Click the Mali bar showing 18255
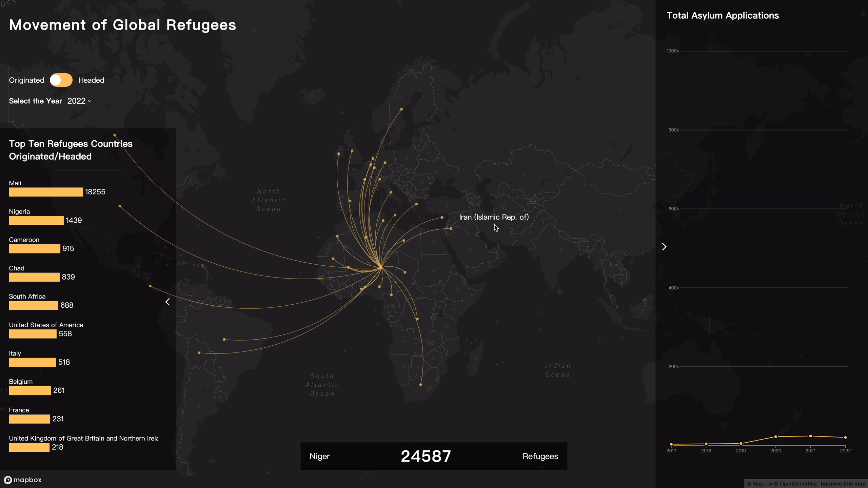The height and width of the screenshot is (488, 868). pyautogui.click(x=46, y=192)
